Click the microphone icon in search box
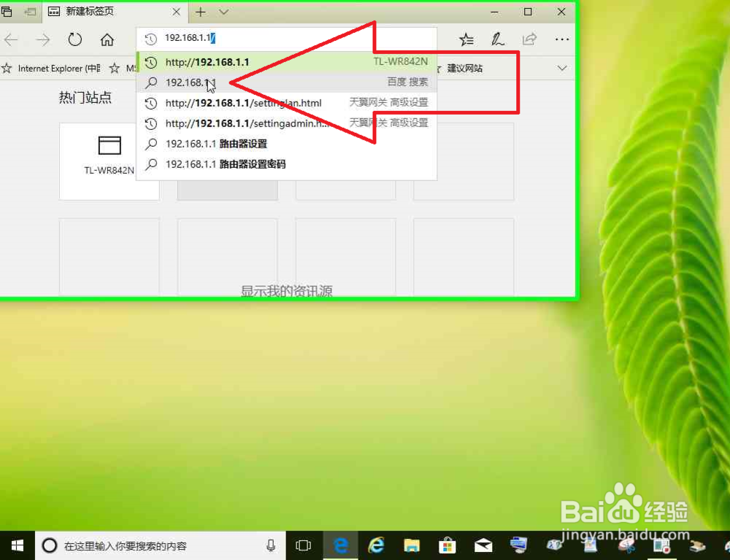730x560 pixels. (x=271, y=545)
